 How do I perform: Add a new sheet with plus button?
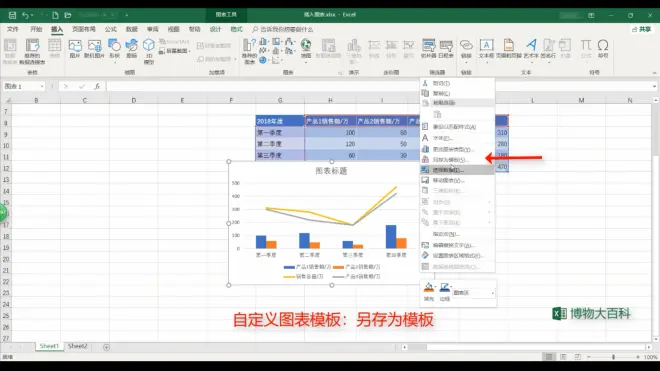tap(106, 347)
